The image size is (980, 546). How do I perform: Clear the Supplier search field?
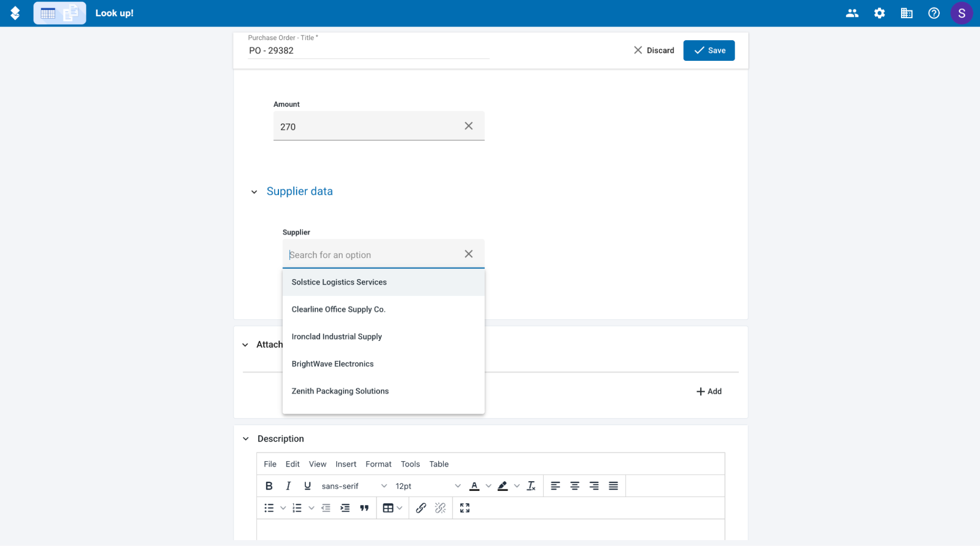tap(469, 254)
